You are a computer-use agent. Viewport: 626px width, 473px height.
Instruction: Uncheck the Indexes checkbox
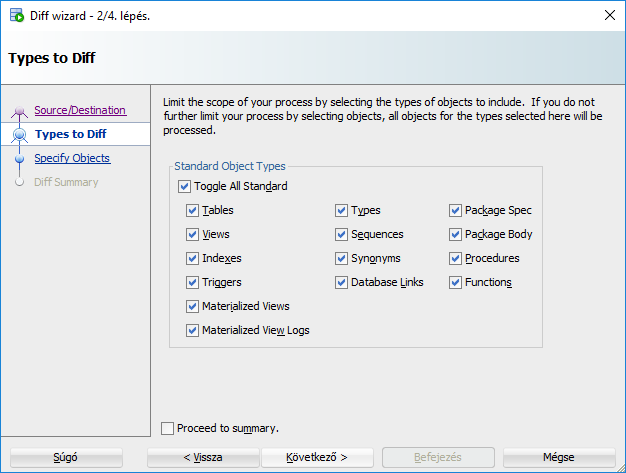point(192,258)
